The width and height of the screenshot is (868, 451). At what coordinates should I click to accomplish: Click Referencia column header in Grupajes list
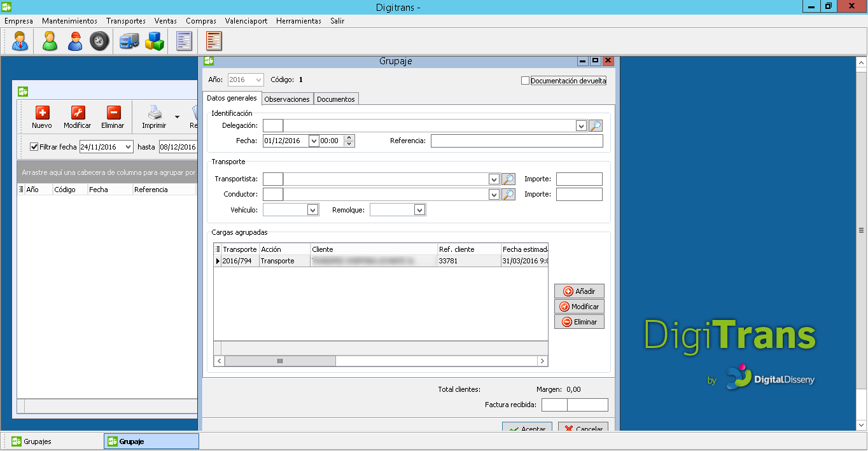click(x=164, y=190)
